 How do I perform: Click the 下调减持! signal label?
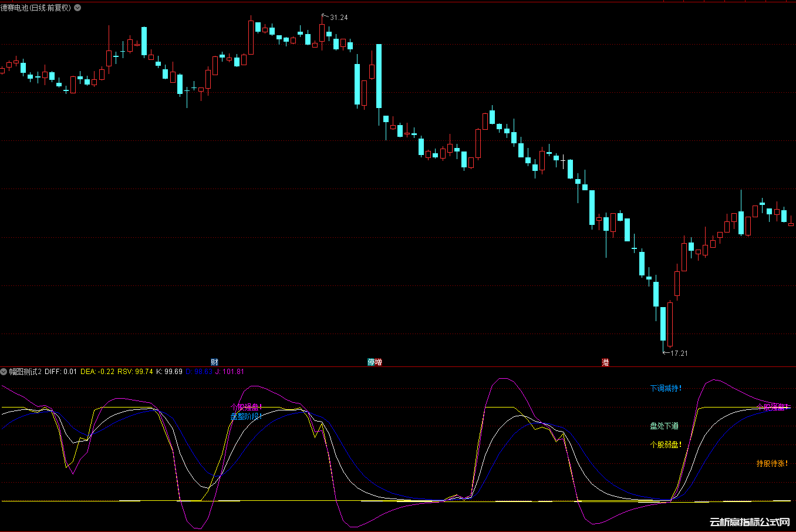point(666,389)
